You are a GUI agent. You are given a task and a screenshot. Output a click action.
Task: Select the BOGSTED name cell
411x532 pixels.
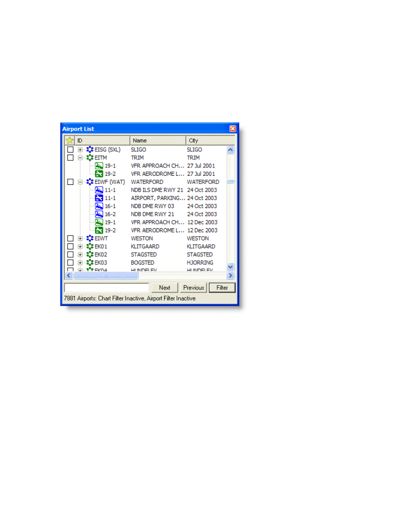click(143, 262)
